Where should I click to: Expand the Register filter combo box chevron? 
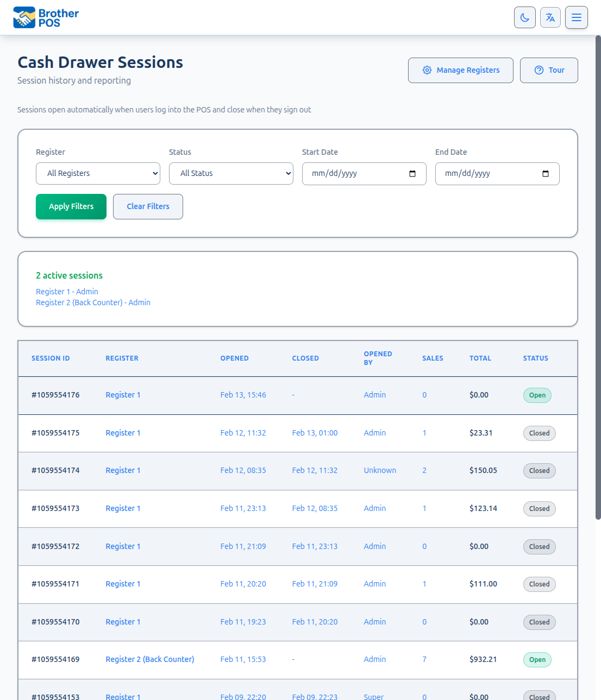[x=155, y=173]
